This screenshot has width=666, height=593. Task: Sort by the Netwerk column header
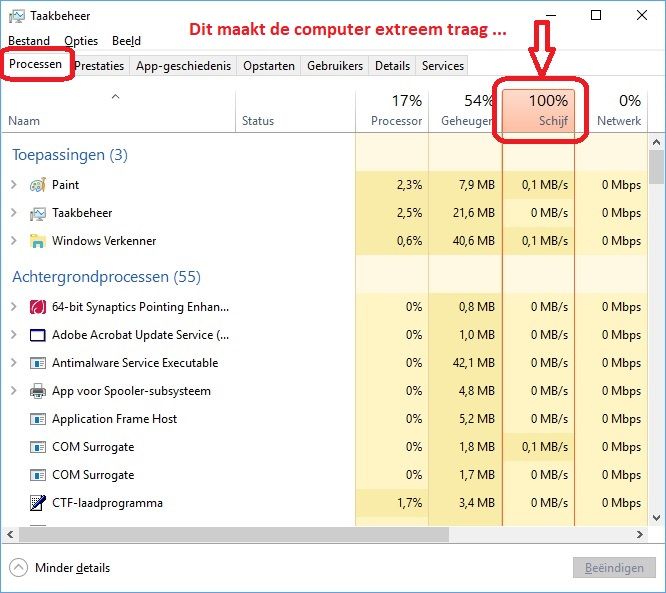pyautogui.click(x=611, y=111)
